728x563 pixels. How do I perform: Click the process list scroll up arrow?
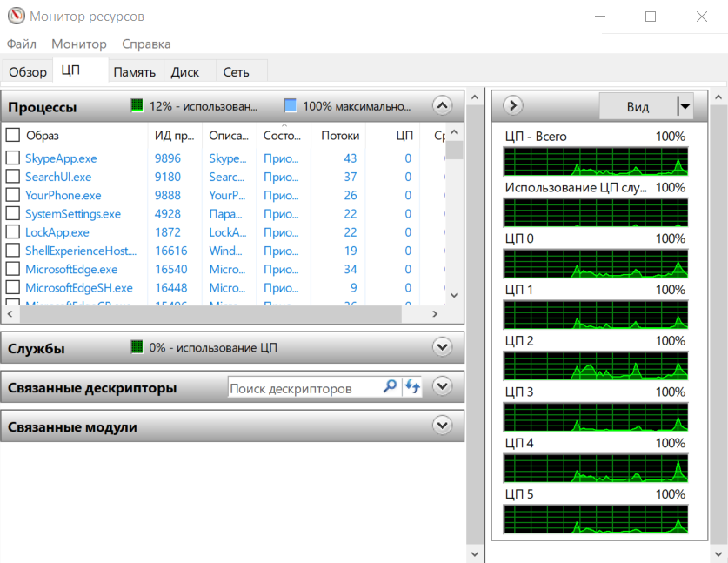point(454,132)
